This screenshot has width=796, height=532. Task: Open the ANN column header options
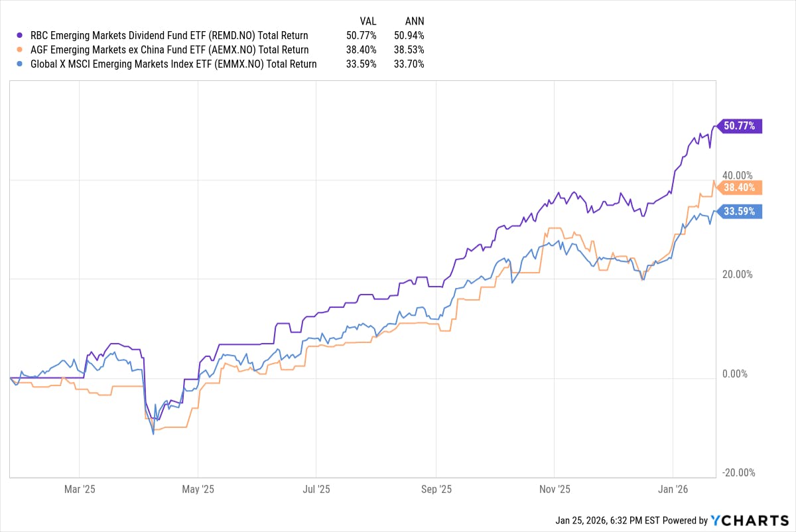(415, 21)
